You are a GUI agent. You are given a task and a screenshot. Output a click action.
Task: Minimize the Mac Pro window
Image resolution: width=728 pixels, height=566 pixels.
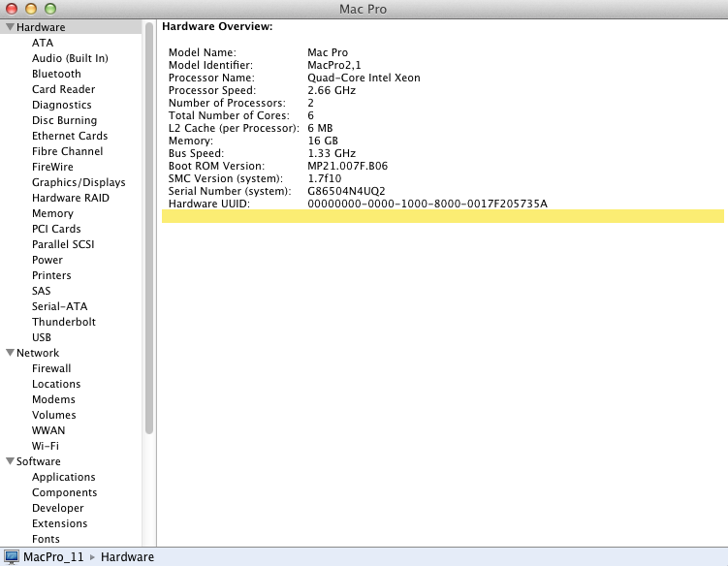31,9
